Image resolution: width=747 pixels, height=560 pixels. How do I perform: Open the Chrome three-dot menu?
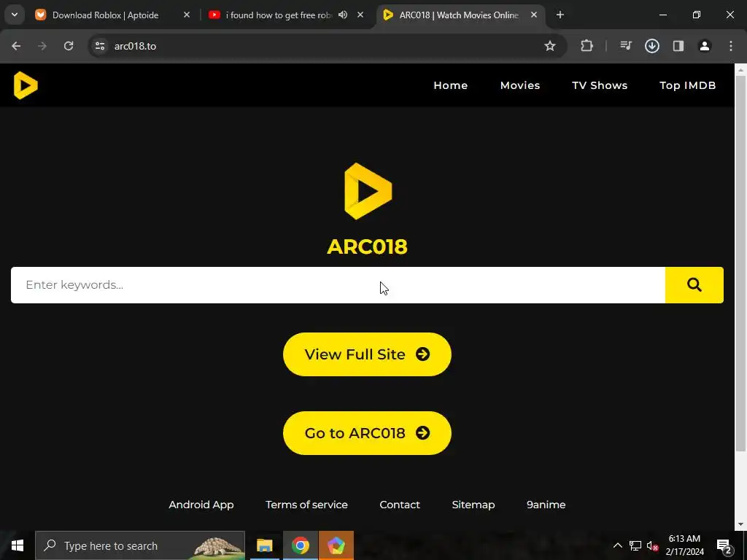731,46
